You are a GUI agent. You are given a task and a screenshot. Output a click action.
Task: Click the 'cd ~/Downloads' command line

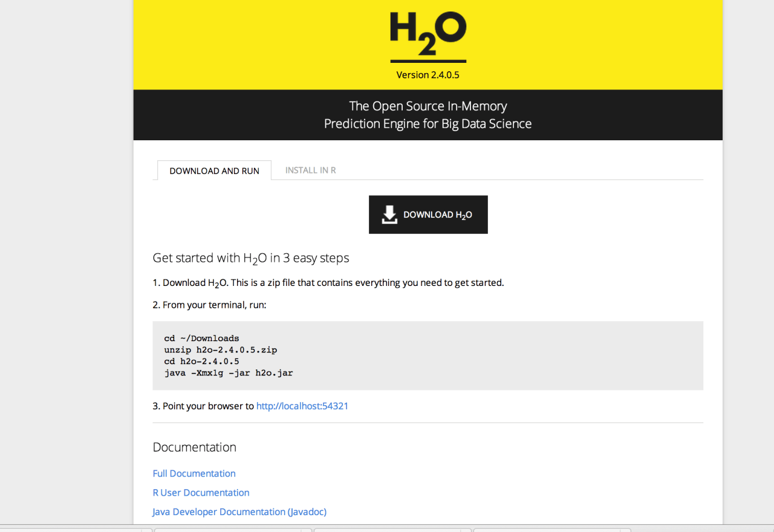(201, 339)
